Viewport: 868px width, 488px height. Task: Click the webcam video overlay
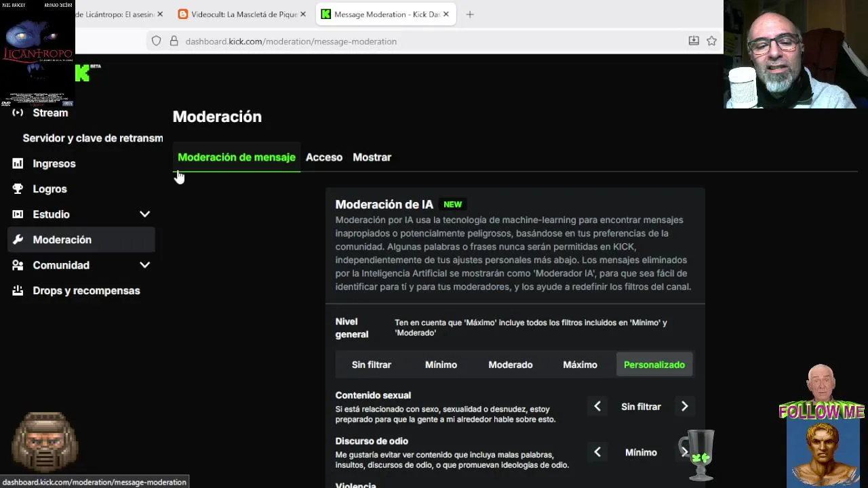point(795,54)
